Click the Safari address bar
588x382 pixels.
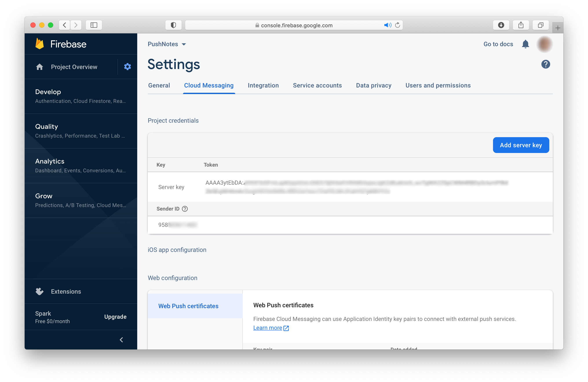294,25
